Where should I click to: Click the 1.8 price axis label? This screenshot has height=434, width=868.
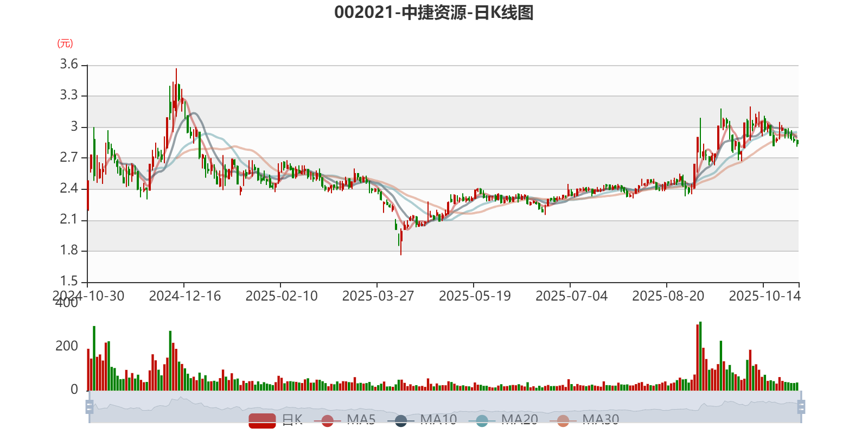pos(69,251)
